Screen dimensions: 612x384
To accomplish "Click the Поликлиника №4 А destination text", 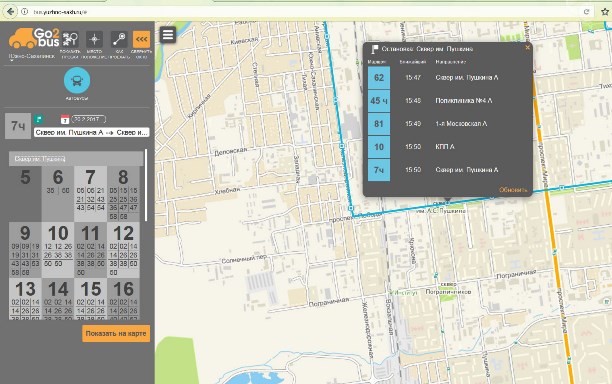I will coord(464,101).
